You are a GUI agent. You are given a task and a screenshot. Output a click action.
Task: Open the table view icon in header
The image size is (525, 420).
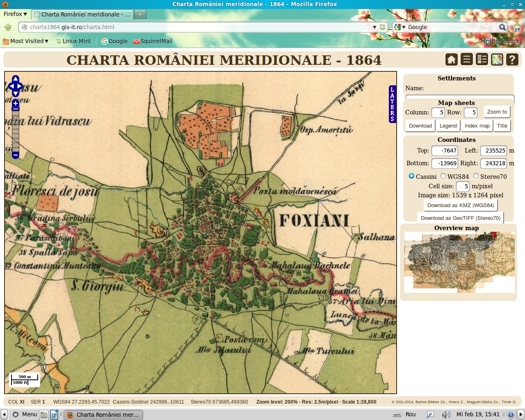(x=482, y=59)
